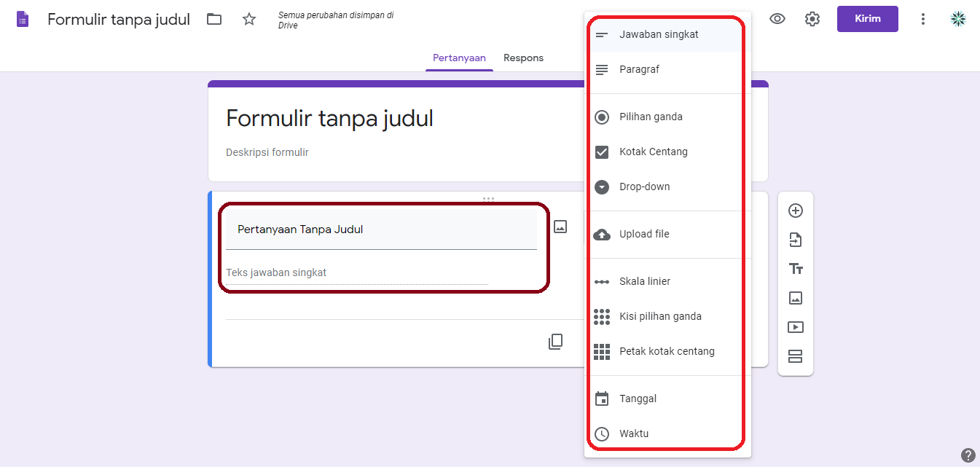Add title and description using the Tt icon
This screenshot has width=980, height=467.
tap(796, 268)
